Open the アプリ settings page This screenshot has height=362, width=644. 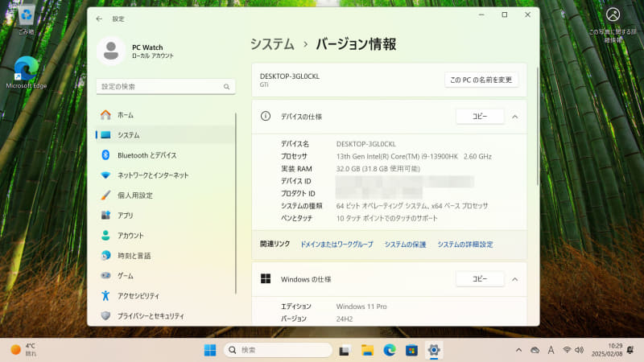[165, 216]
